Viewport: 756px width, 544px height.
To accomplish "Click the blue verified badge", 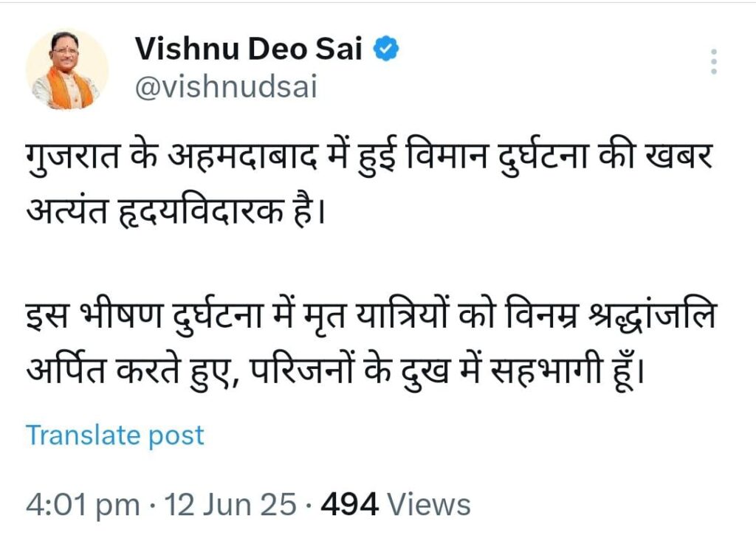I will 389,50.
